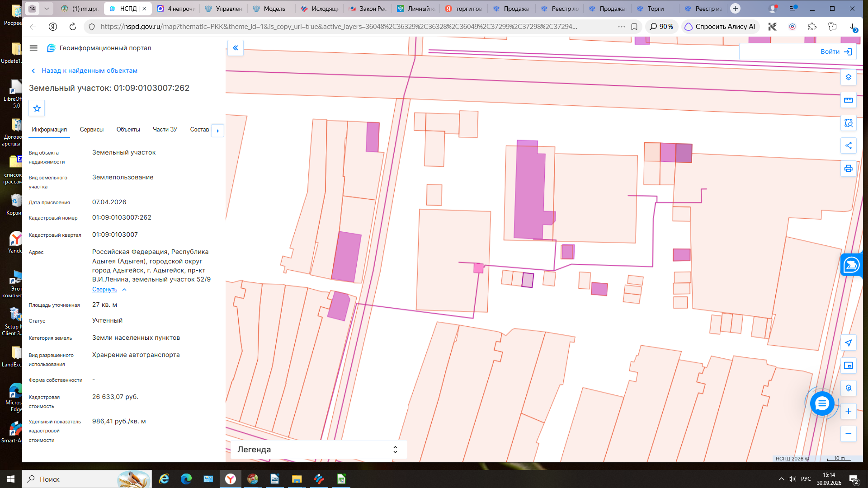Locate my position on the map
Image resolution: width=868 pixels, height=488 pixels.
click(x=849, y=343)
